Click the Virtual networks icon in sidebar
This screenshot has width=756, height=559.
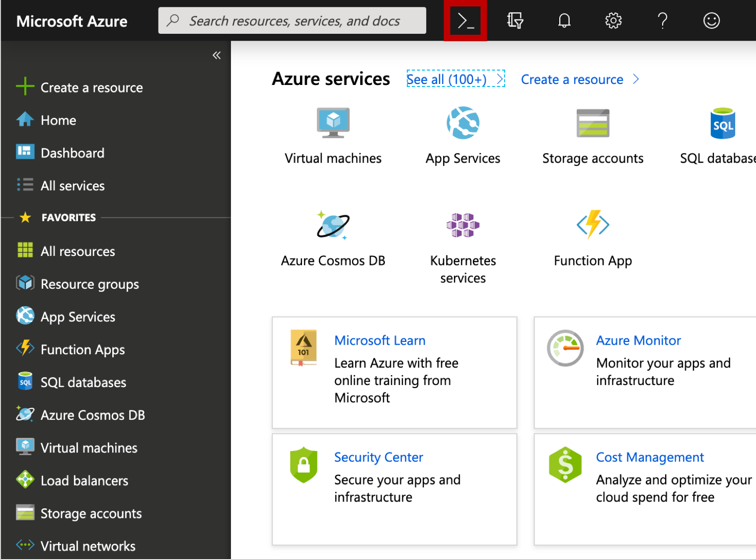tap(25, 545)
